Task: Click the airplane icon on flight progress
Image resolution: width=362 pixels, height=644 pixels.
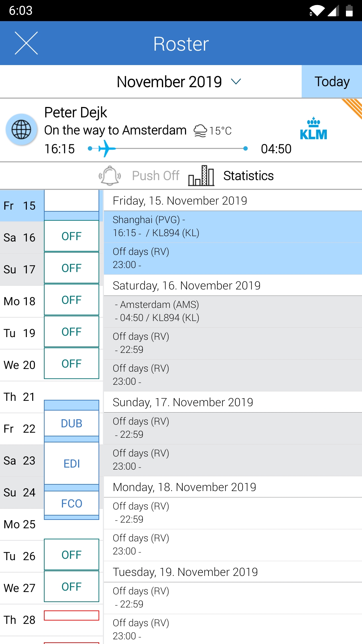Action: [x=106, y=148]
